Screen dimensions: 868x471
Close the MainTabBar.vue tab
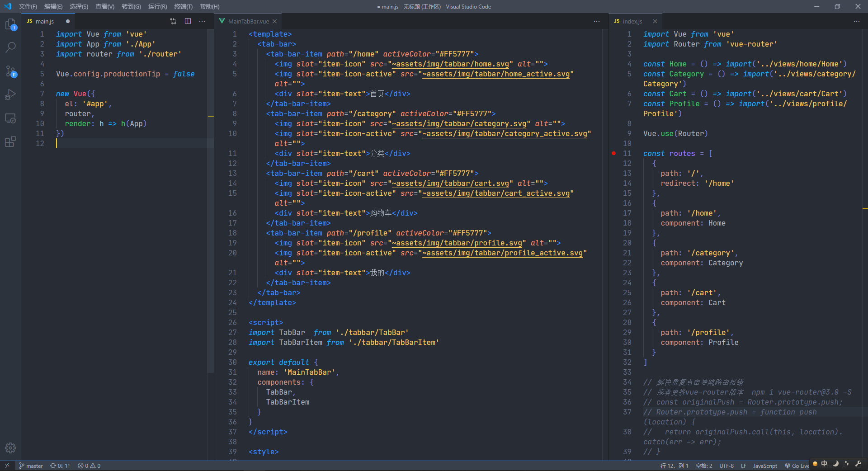coord(274,21)
